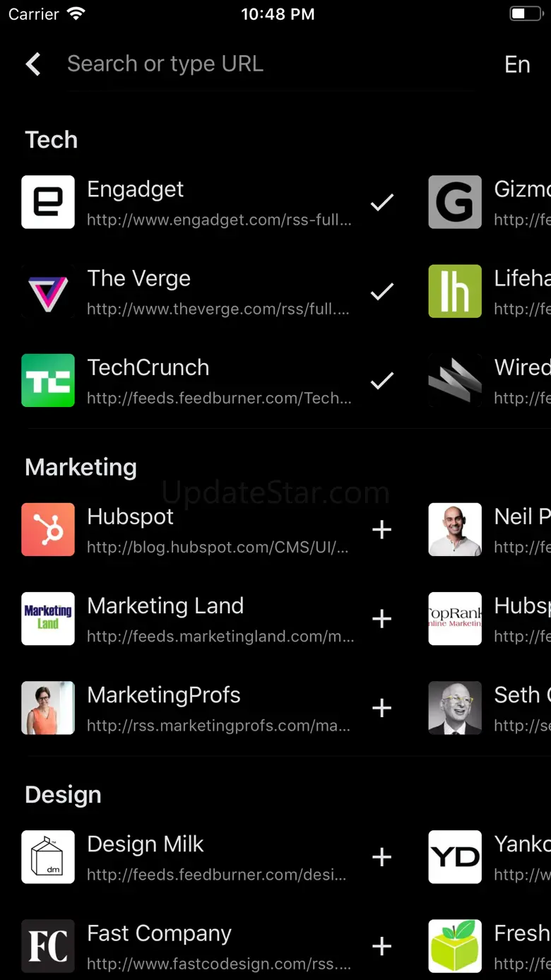
Task: Tap the Marketing Land logo
Action: click(x=48, y=618)
